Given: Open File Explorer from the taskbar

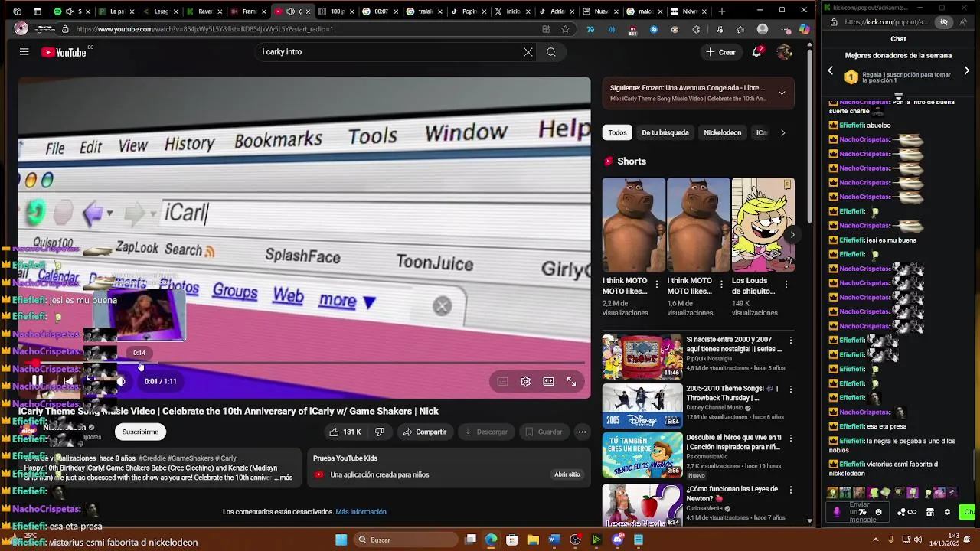Looking at the screenshot, I should 533,540.
